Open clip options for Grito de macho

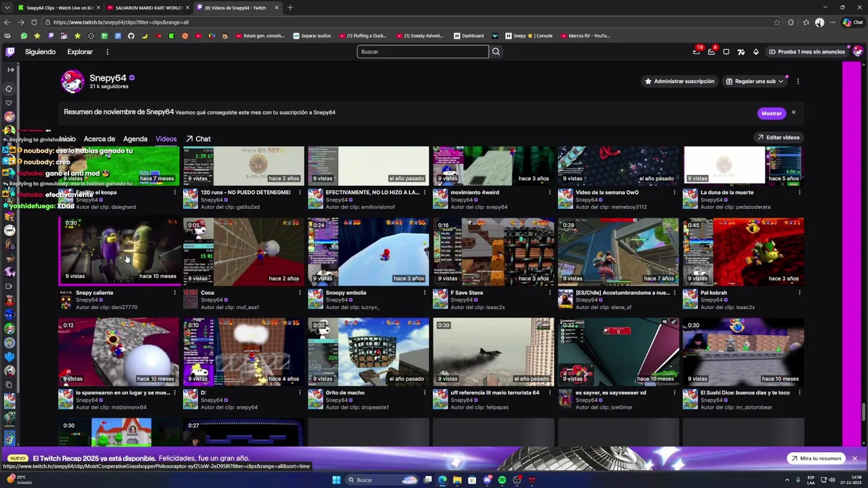pyautogui.click(x=425, y=392)
